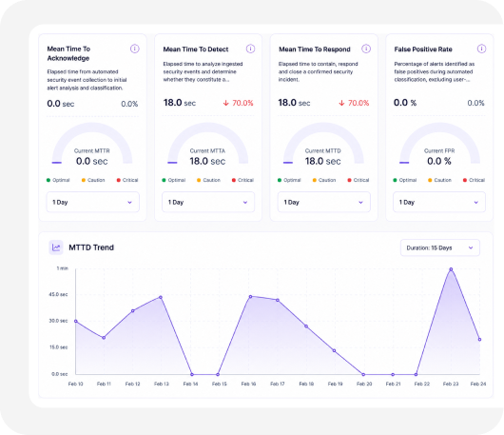The image size is (504, 435).
Task: Click green Optimal legend dot on Acknowledge card
Action: click(x=48, y=180)
